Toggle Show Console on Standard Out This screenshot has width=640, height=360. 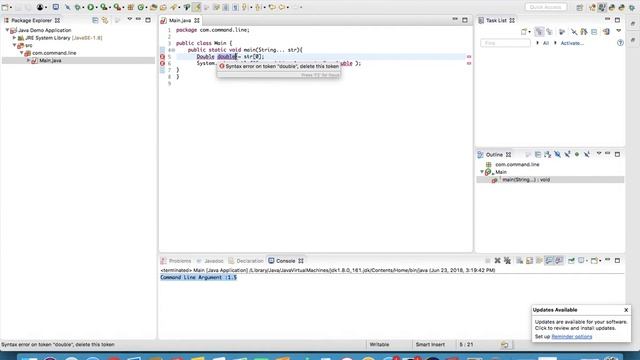[549, 260]
